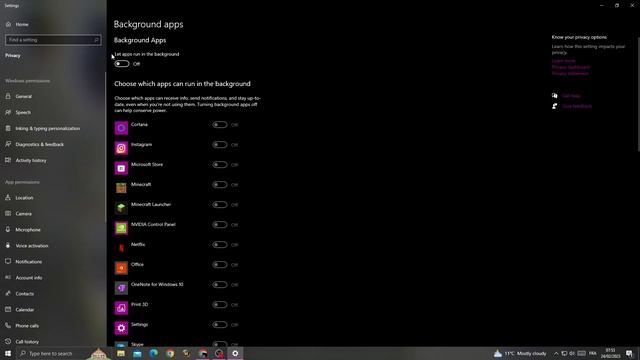Launch Microsoft Edge from the taskbar
640x360 pixels.
click(154, 353)
